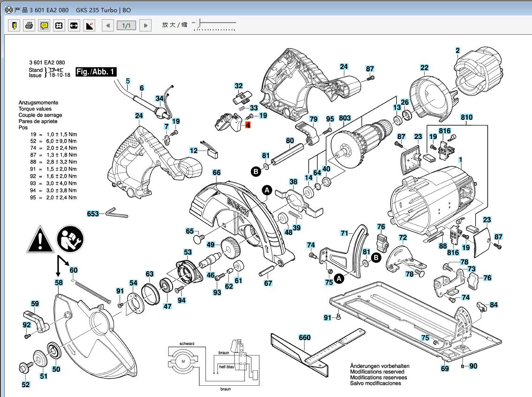Click part number 92 label
The height and width of the screenshot is (397, 532).
coord(27,325)
